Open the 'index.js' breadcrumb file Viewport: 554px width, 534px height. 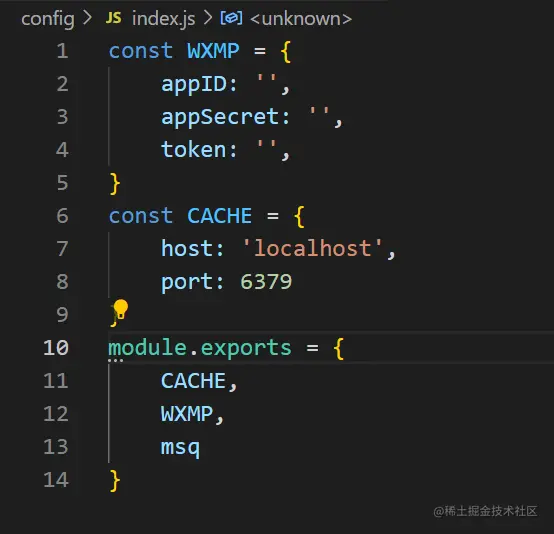pos(163,19)
